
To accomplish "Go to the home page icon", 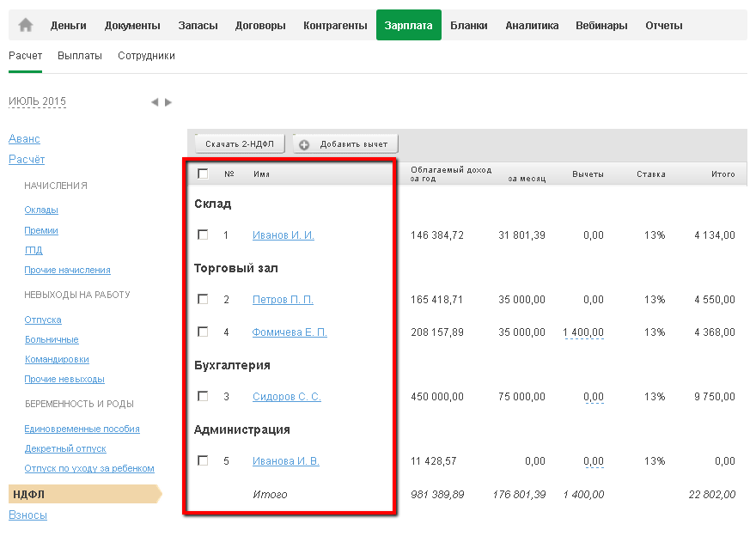I will [26, 26].
